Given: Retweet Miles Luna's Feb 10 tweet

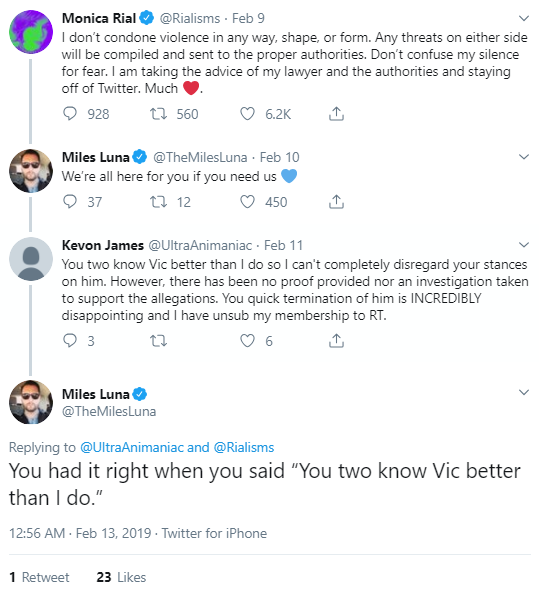Looking at the screenshot, I should tap(158, 202).
